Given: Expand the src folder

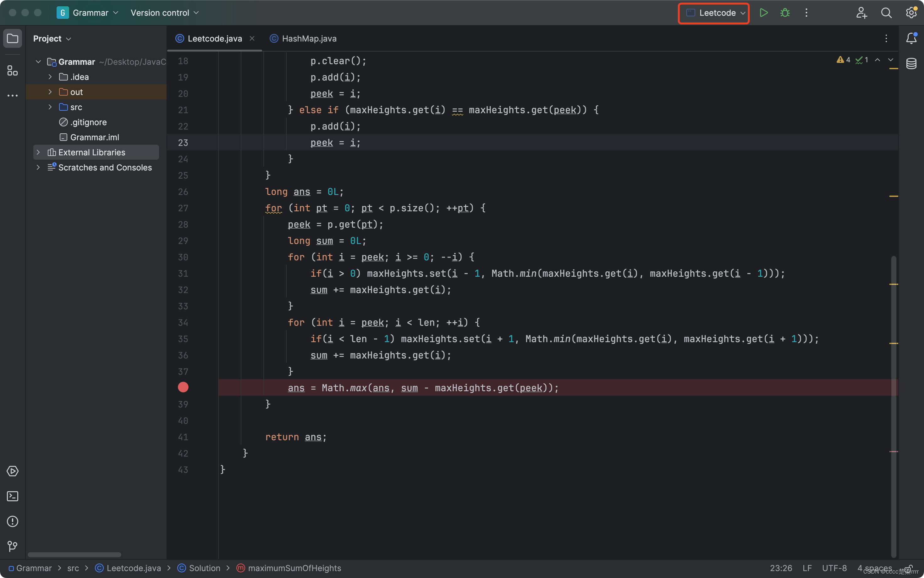Looking at the screenshot, I should (x=50, y=107).
